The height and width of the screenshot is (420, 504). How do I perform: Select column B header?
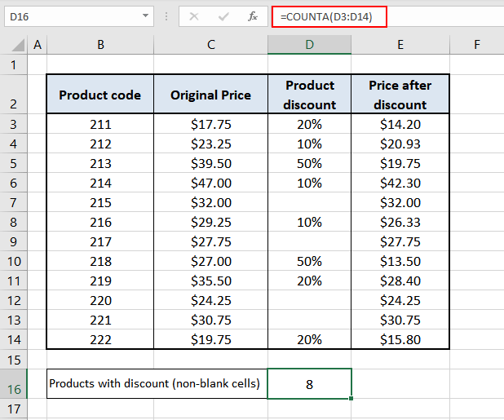[100, 45]
